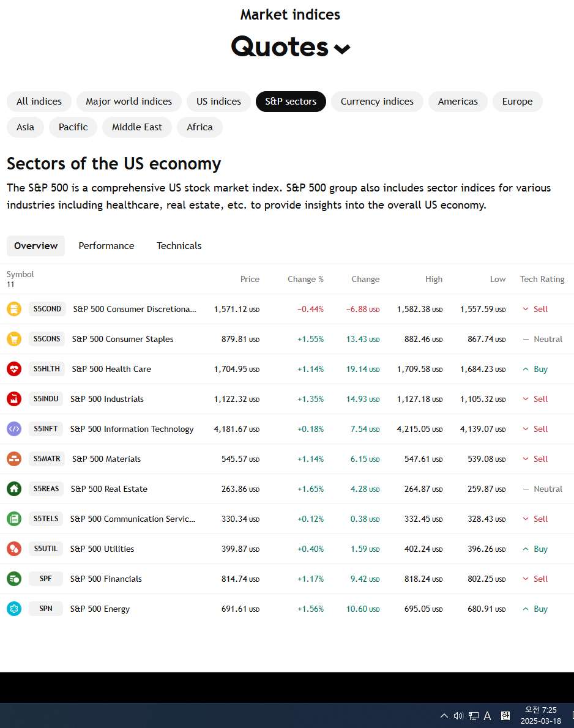
Task: Open the S5REAS ticker link
Action: (46, 488)
